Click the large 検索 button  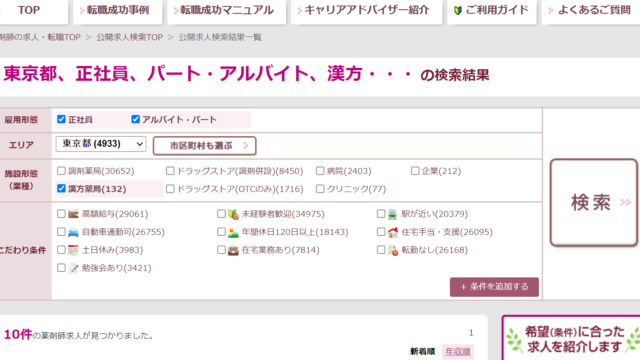(x=594, y=202)
